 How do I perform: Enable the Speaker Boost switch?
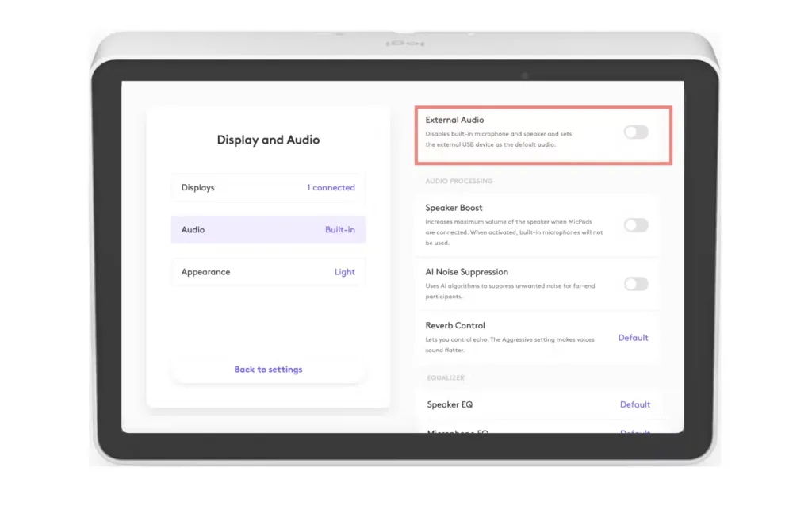tap(635, 225)
